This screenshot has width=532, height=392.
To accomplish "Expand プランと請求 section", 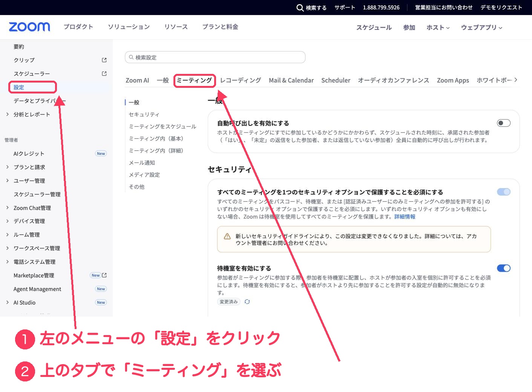I will pyautogui.click(x=8, y=167).
